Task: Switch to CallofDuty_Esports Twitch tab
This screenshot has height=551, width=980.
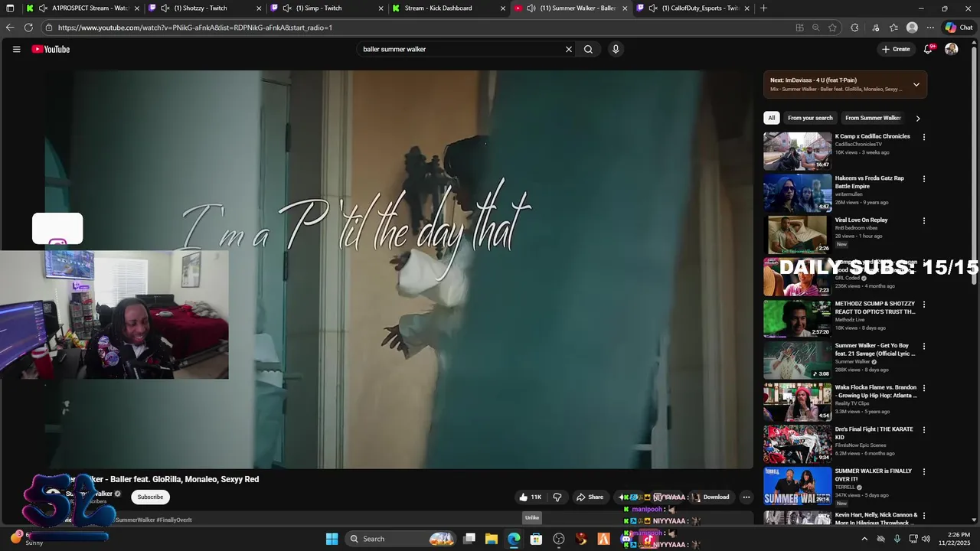Action: (693, 8)
